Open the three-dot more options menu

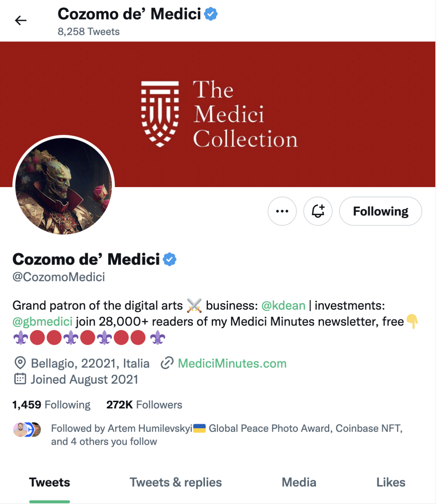(282, 211)
